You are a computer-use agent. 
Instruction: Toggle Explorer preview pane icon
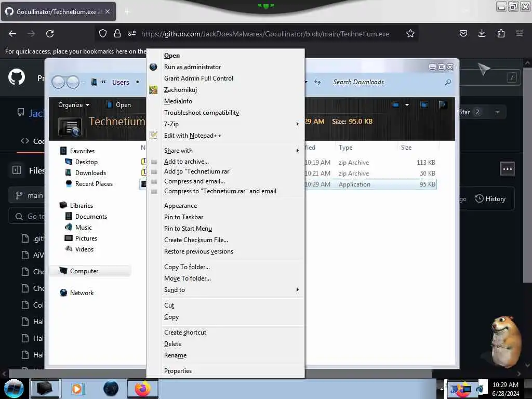pos(424,105)
